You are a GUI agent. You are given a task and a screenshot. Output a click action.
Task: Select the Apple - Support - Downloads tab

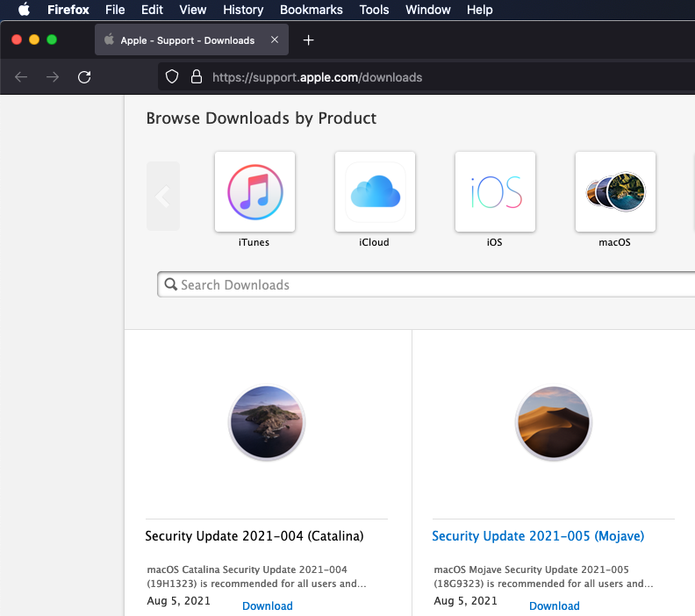(191, 39)
